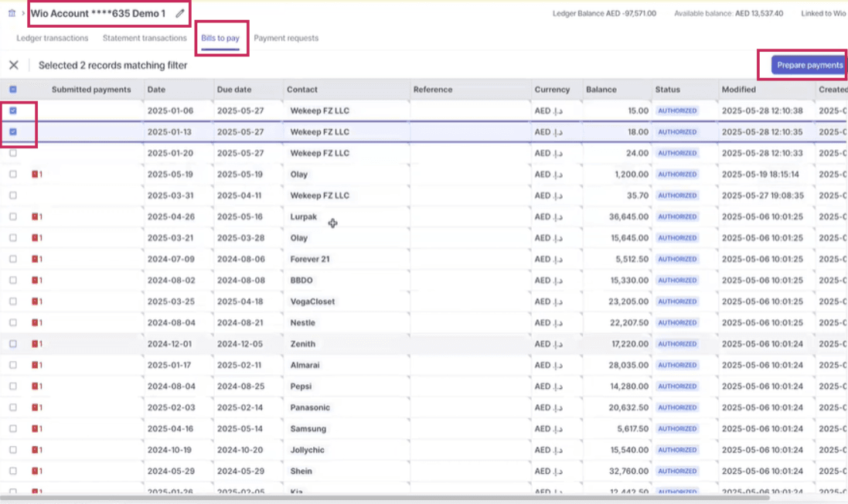This screenshot has height=504, width=848.
Task: Click the AUTHORIZED status badge in Pepsi row
Action: pyautogui.click(x=677, y=386)
